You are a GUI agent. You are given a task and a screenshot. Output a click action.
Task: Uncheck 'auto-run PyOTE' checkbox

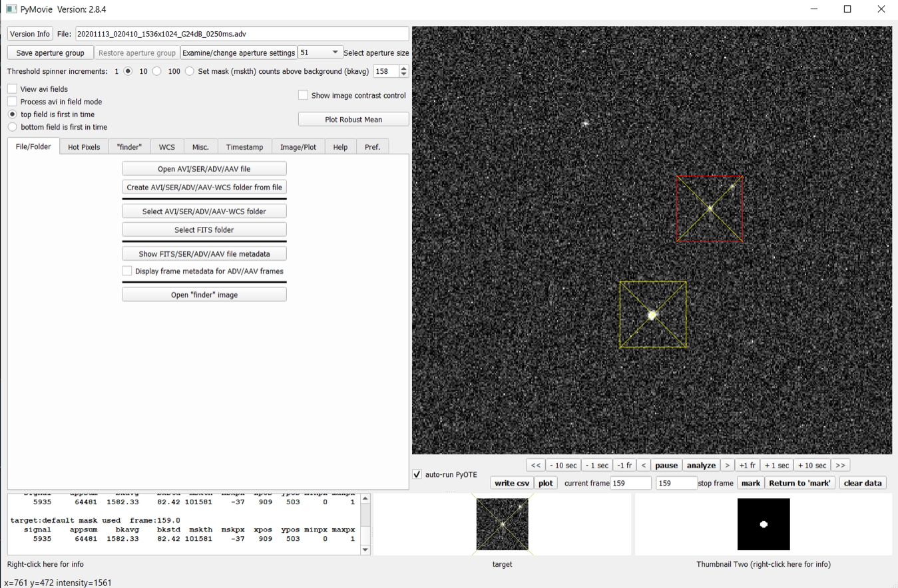pyautogui.click(x=417, y=475)
